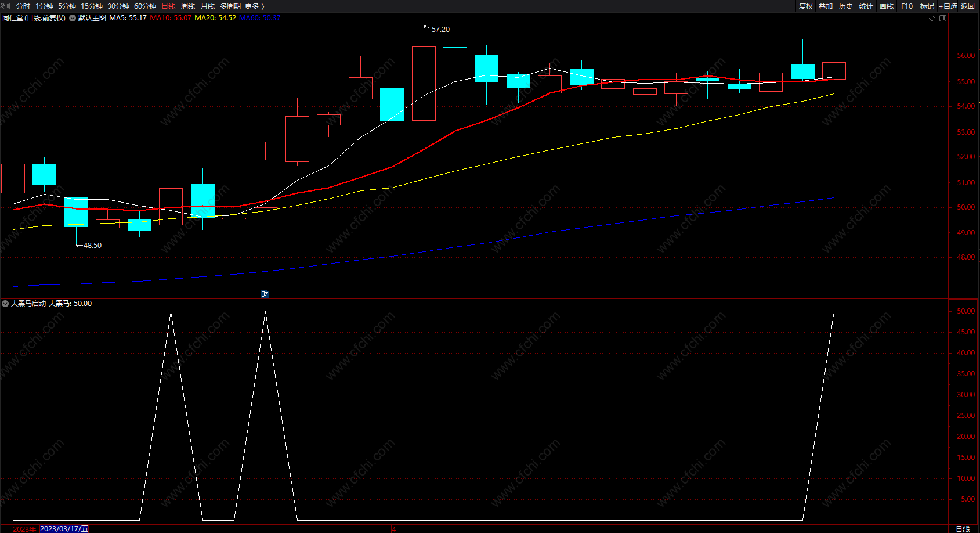The width and height of the screenshot is (980, 533).
Task: Click the 日线 label at bottom right
Action: pos(963,529)
